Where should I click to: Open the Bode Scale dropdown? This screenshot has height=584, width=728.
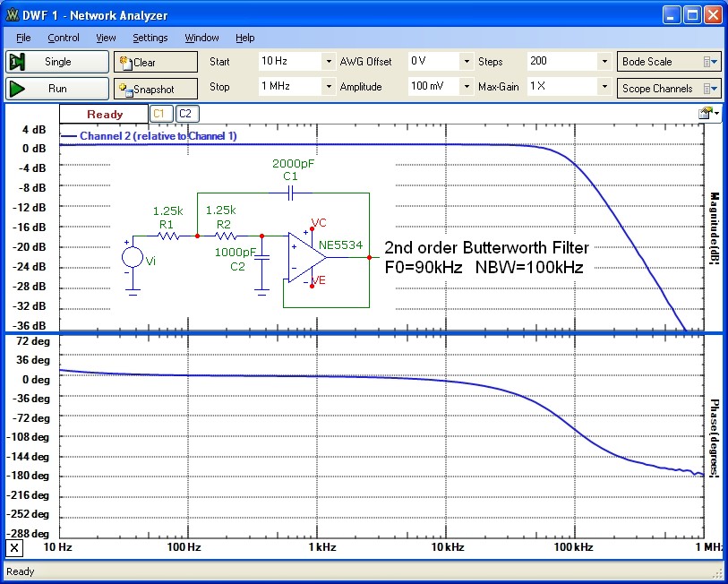[x=669, y=62]
